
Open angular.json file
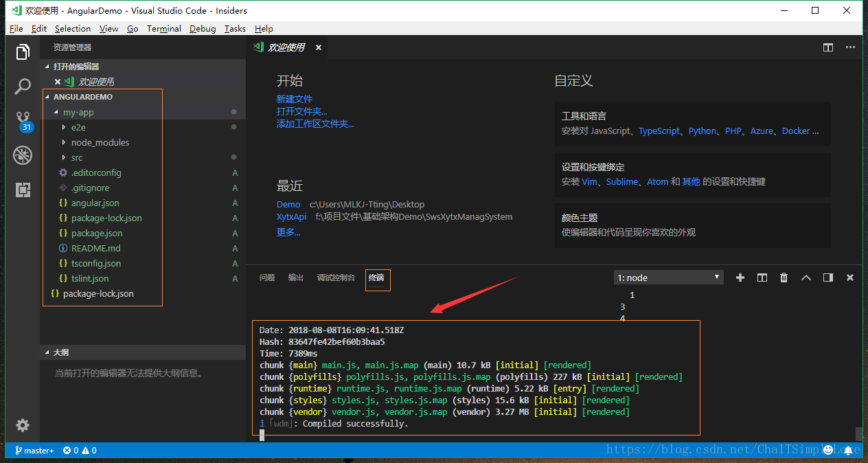pyautogui.click(x=143, y=203)
